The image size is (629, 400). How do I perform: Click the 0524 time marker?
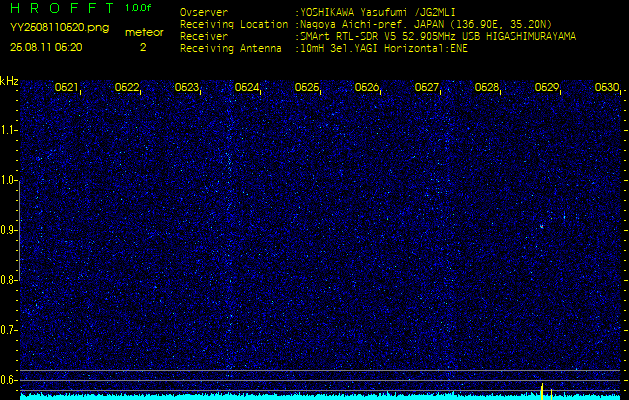(x=247, y=87)
